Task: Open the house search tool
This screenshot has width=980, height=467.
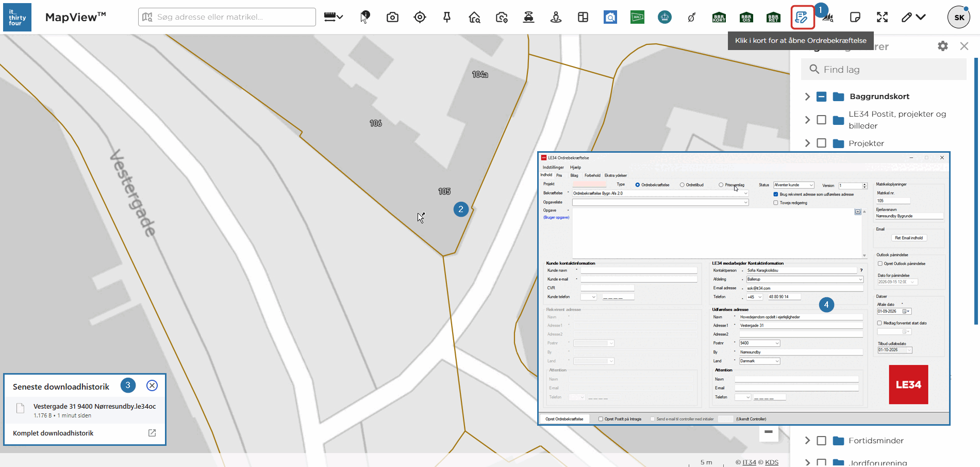Action: pyautogui.click(x=474, y=17)
